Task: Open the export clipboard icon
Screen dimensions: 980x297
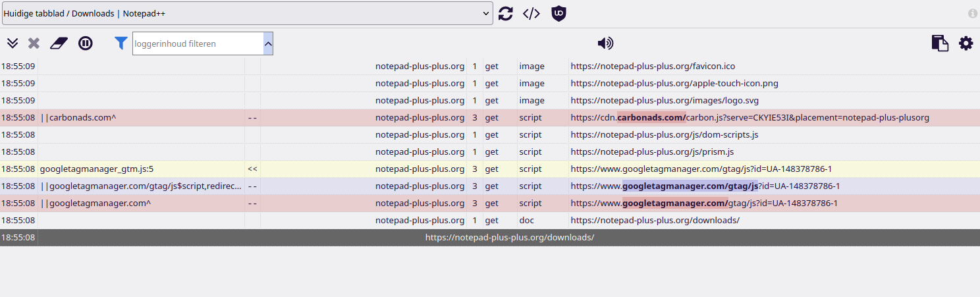Action: pyautogui.click(x=940, y=43)
